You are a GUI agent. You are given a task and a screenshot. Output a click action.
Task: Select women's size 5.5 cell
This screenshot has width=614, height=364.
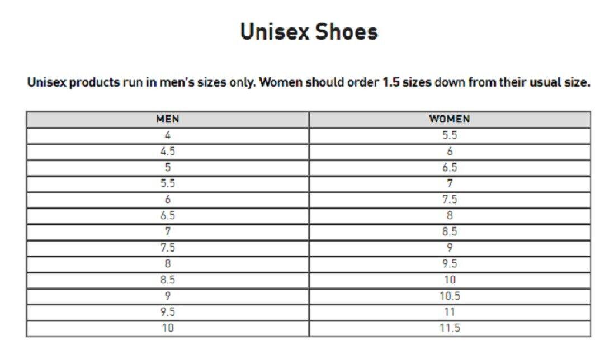tap(450, 135)
